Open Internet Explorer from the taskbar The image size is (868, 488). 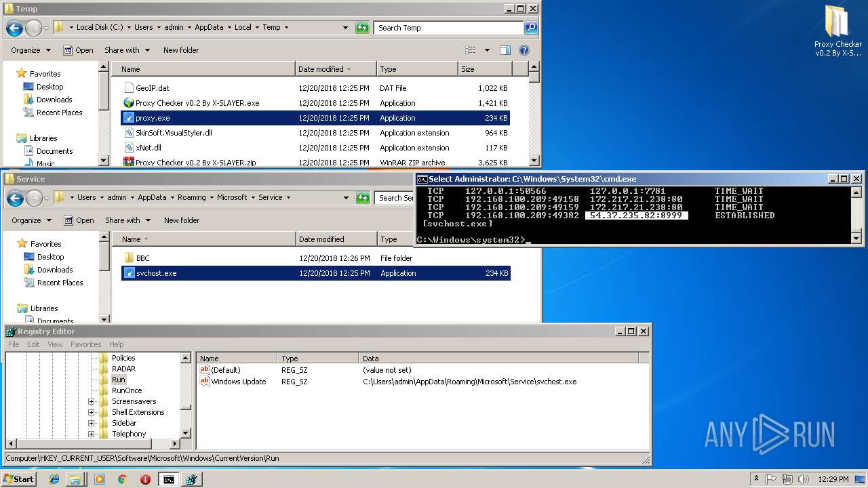coord(54,479)
